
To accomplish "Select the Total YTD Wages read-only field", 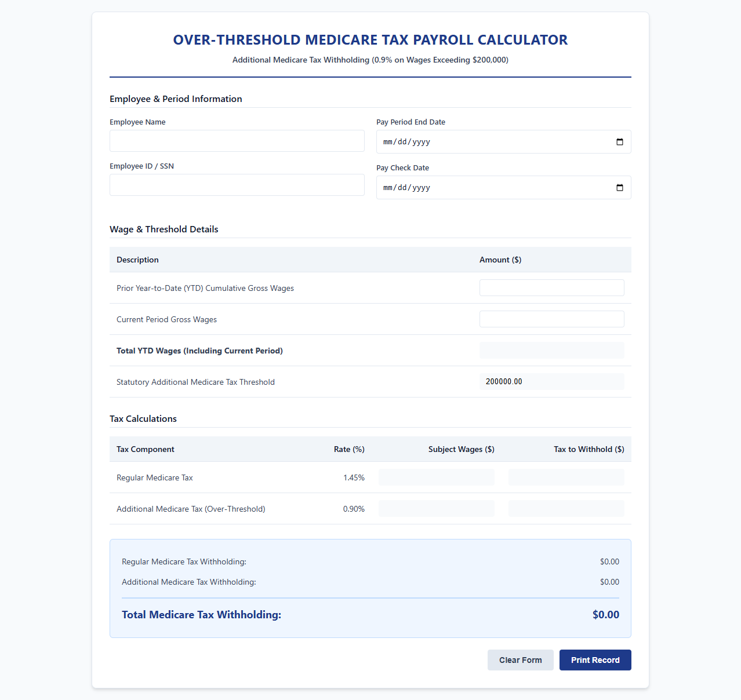I will 552,351.
